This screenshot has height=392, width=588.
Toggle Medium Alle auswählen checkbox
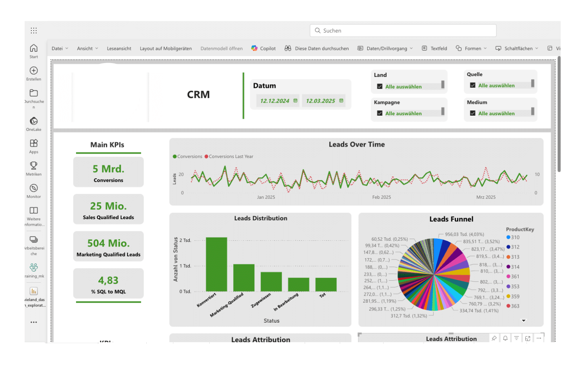click(473, 113)
